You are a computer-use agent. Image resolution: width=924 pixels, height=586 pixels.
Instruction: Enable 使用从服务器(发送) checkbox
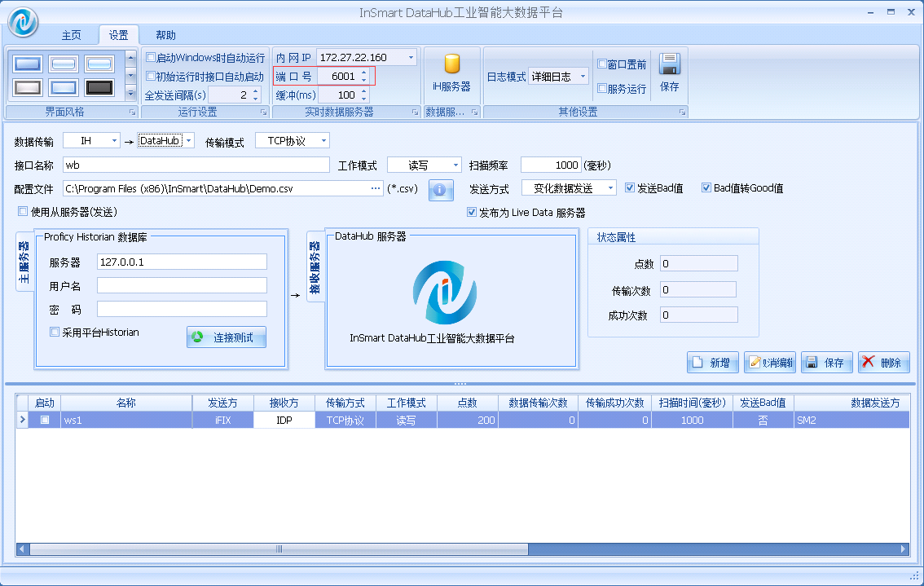[x=23, y=211]
